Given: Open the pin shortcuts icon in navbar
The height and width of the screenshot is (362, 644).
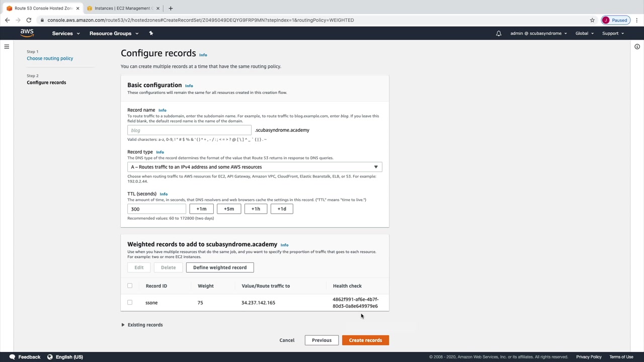Looking at the screenshot, I should (x=151, y=33).
